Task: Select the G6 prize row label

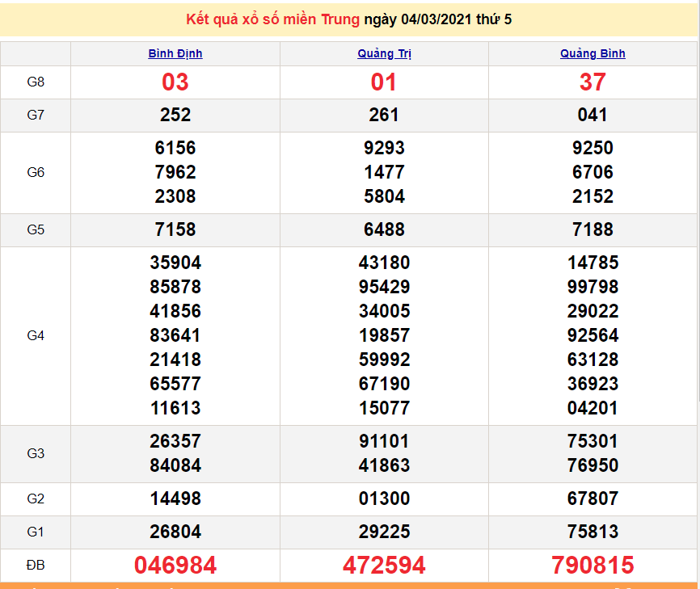Action: (x=36, y=171)
